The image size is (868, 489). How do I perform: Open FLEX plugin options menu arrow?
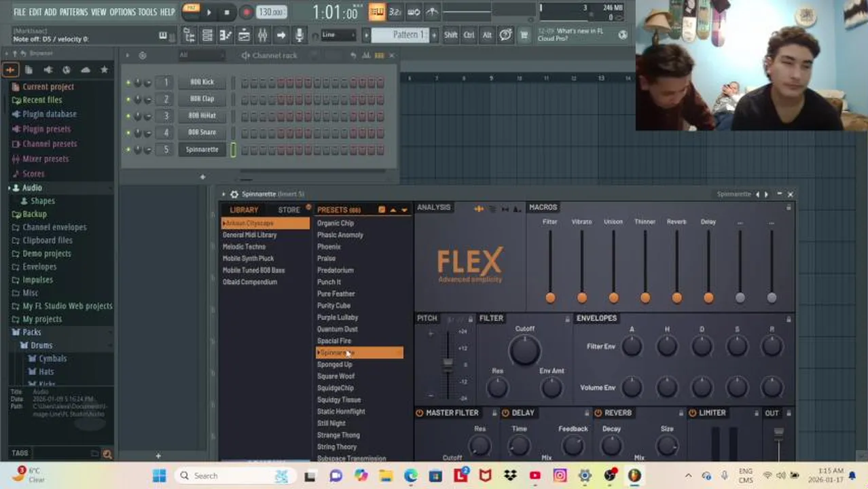click(x=223, y=194)
